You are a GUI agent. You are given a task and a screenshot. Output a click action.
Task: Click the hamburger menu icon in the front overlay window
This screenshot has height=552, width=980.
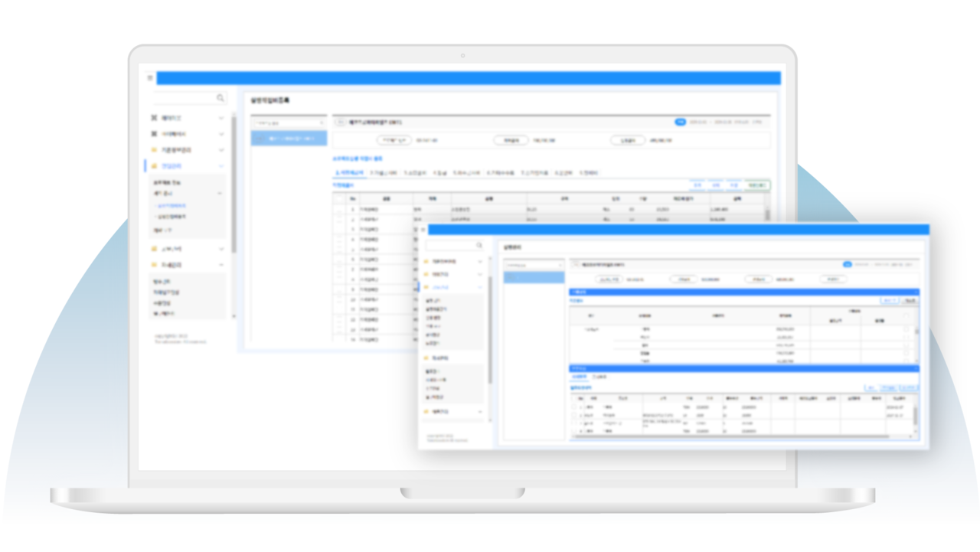pos(423,230)
